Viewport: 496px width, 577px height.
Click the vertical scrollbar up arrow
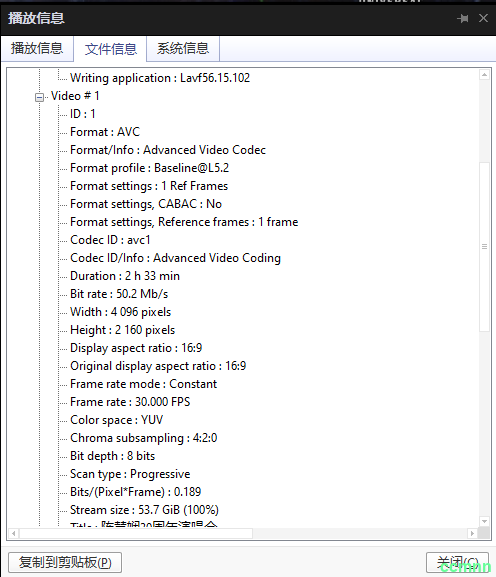click(x=485, y=75)
